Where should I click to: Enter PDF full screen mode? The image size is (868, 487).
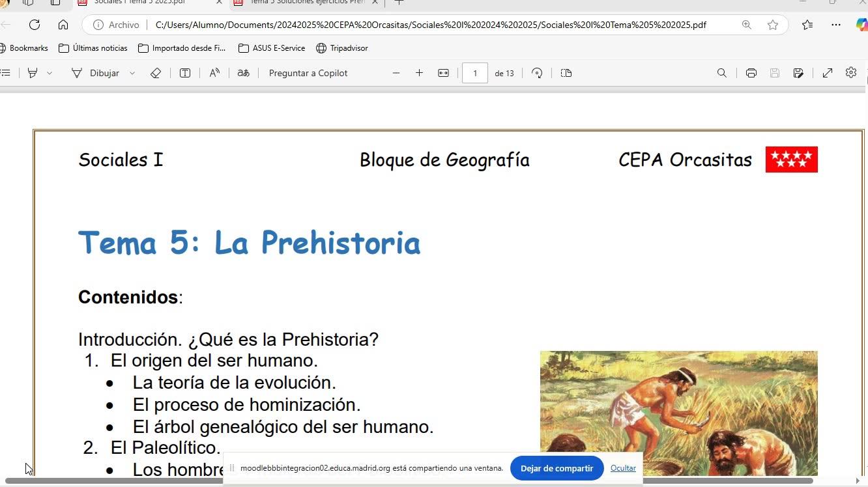(x=828, y=73)
